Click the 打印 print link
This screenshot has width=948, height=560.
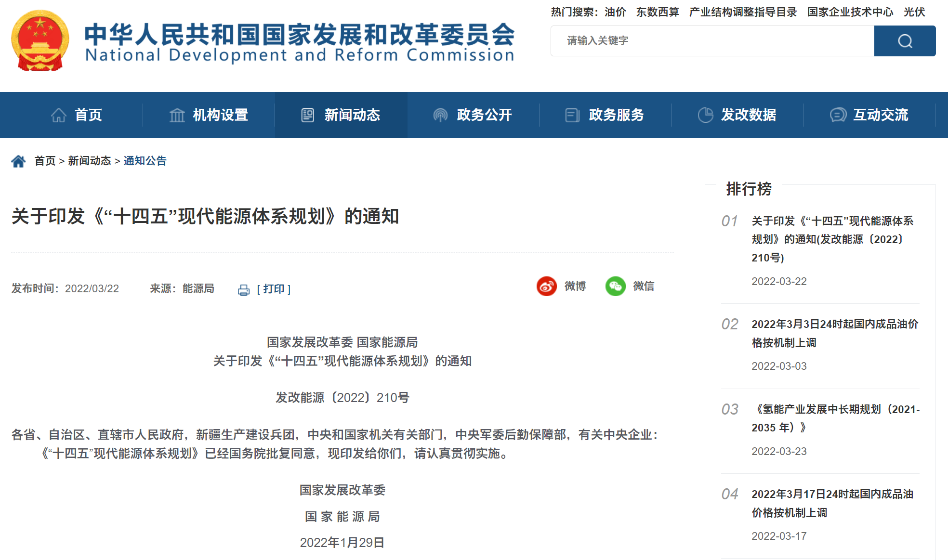coord(274,289)
